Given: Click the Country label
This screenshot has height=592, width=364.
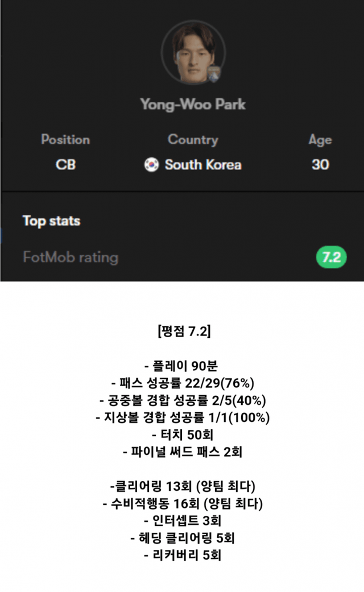Looking at the screenshot, I should tap(193, 140).
